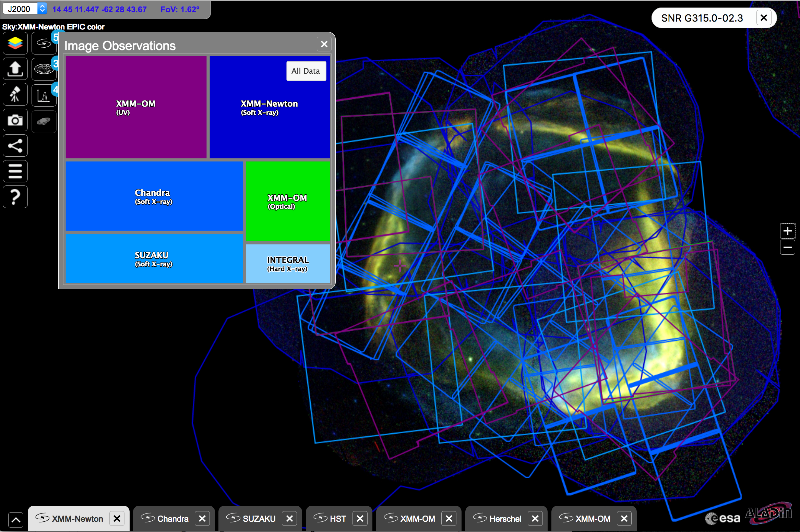Click the telescope planning tool icon
This screenshot has height=532, width=800.
(x=15, y=94)
